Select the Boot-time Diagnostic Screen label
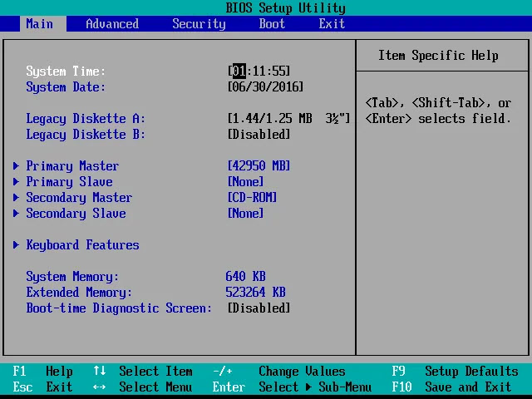Image resolution: width=532 pixels, height=399 pixels. coord(119,308)
